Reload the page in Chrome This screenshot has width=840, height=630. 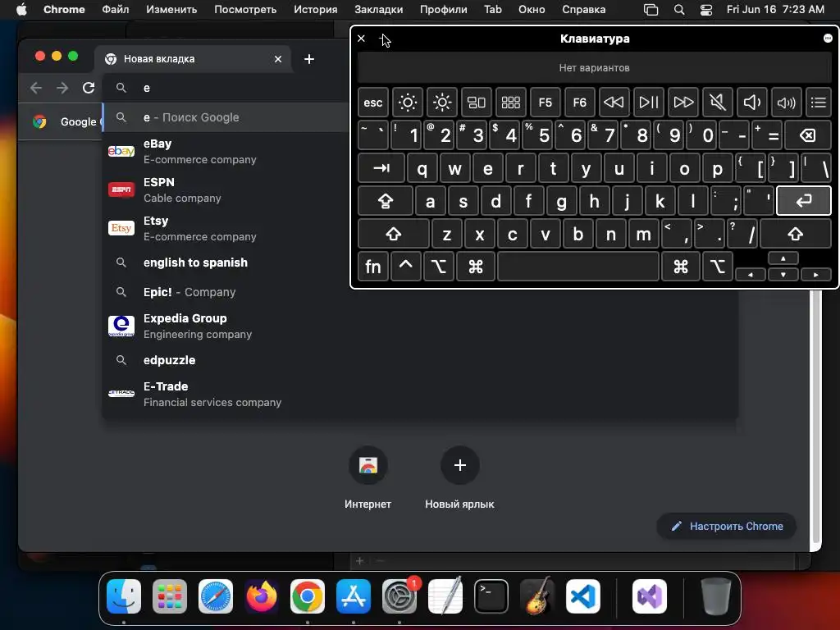pyautogui.click(x=89, y=88)
